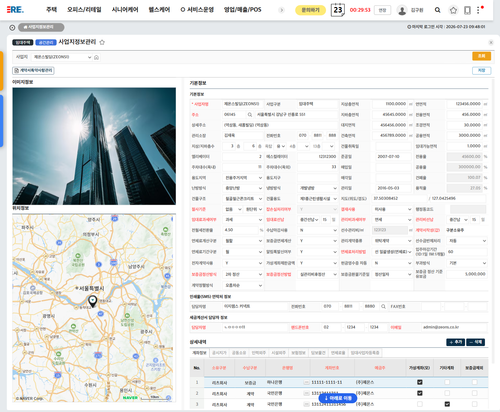500x412 pixels.
Task: Open the 오피스/리테일 top menu
Action: [x=84, y=10]
